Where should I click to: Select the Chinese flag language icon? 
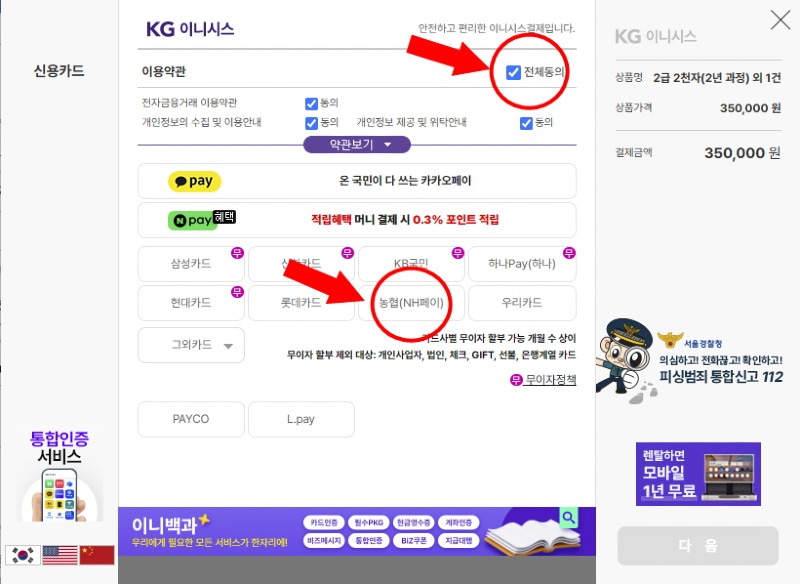(x=97, y=555)
